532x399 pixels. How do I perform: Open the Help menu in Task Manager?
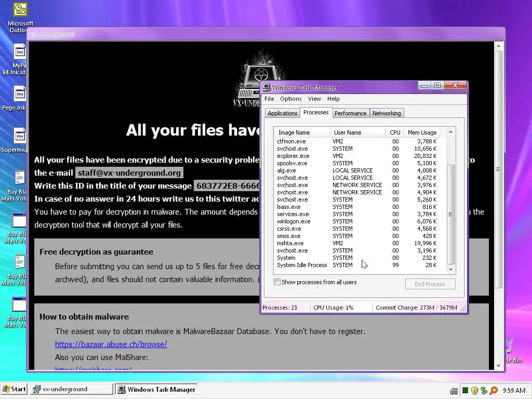tap(333, 99)
